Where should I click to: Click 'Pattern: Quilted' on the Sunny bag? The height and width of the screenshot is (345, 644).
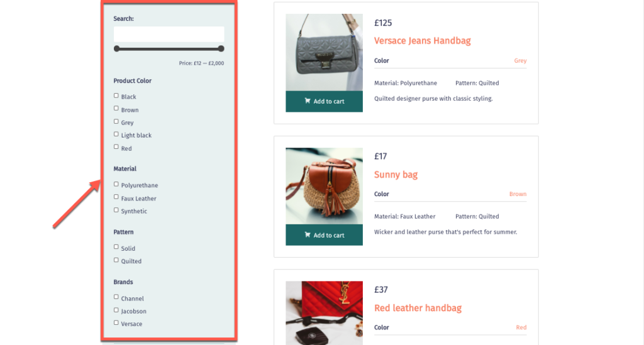tap(477, 216)
